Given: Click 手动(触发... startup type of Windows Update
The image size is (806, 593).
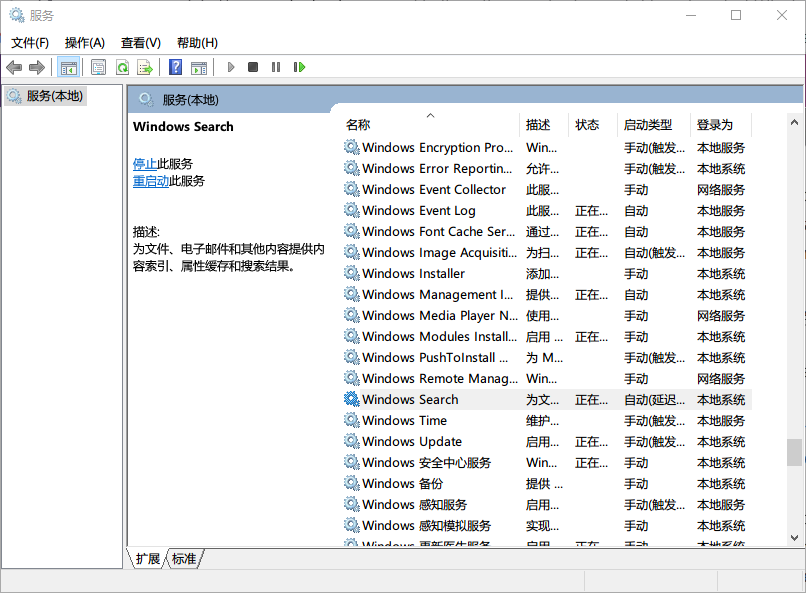Looking at the screenshot, I should [654, 442].
